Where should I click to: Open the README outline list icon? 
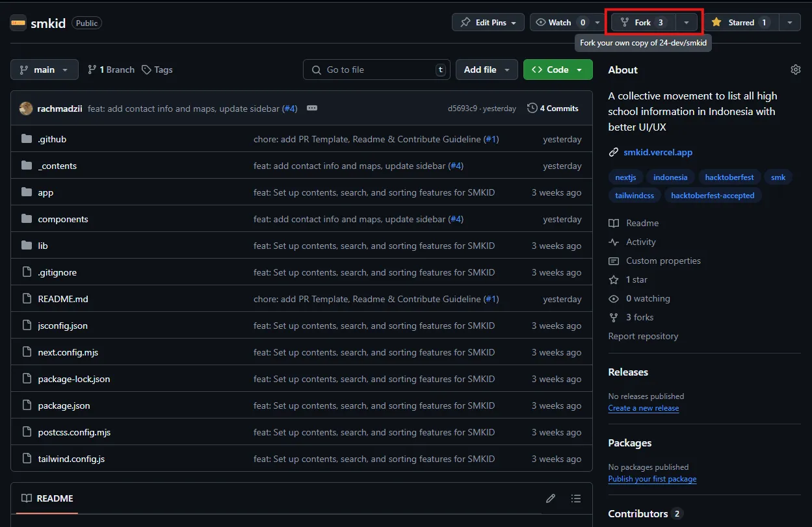click(575, 498)
